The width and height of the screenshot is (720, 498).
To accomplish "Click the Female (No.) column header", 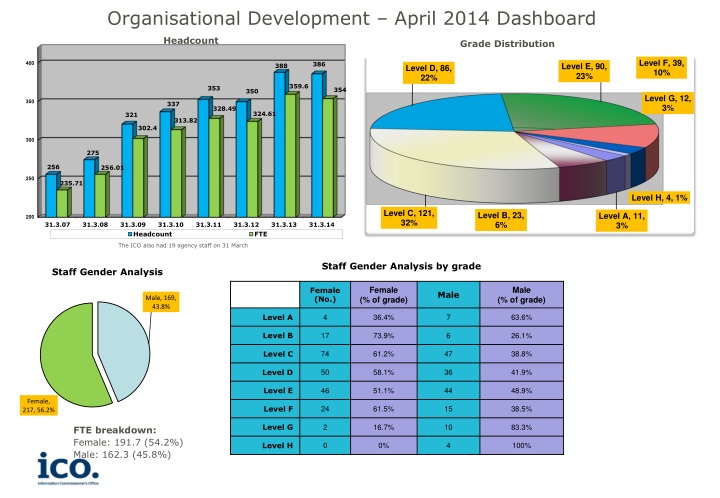I will click(325, 294).
